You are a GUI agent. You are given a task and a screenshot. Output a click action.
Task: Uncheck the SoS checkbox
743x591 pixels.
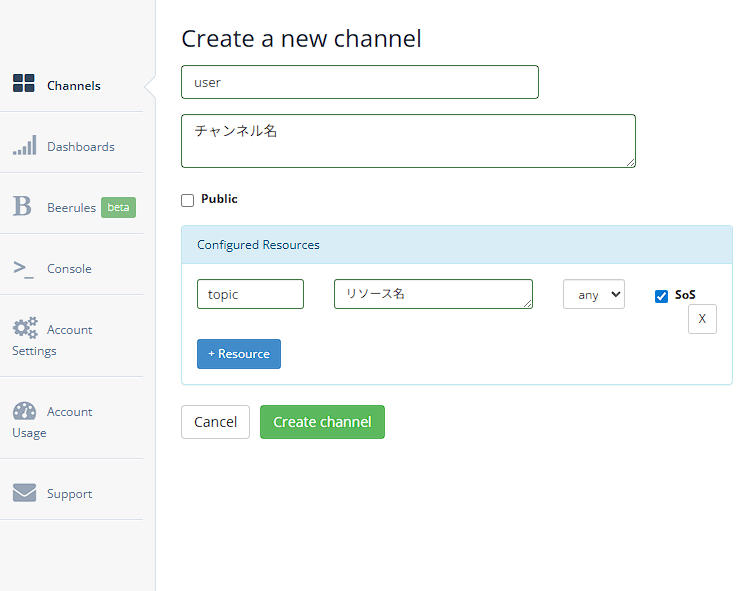[x=661, y=296]
